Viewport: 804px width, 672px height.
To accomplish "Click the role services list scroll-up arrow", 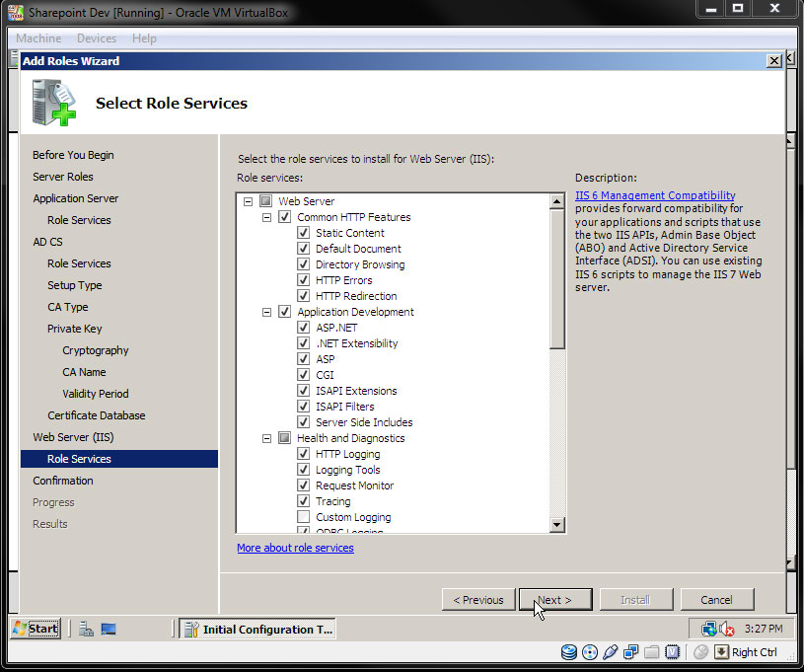I will (556, 201).
